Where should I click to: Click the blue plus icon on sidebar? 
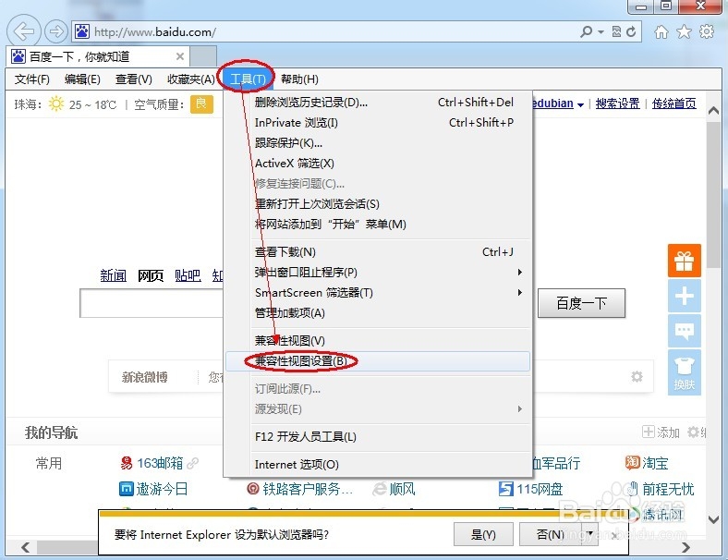[684, 296]
